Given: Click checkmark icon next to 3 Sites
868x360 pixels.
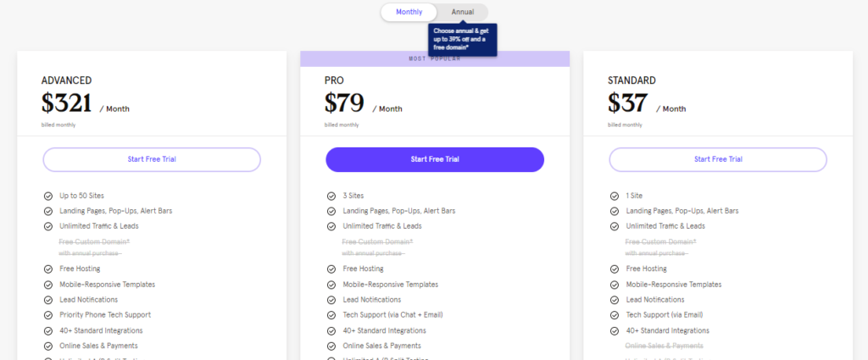Looking at the screenshot, I should (x=331, y=196).
